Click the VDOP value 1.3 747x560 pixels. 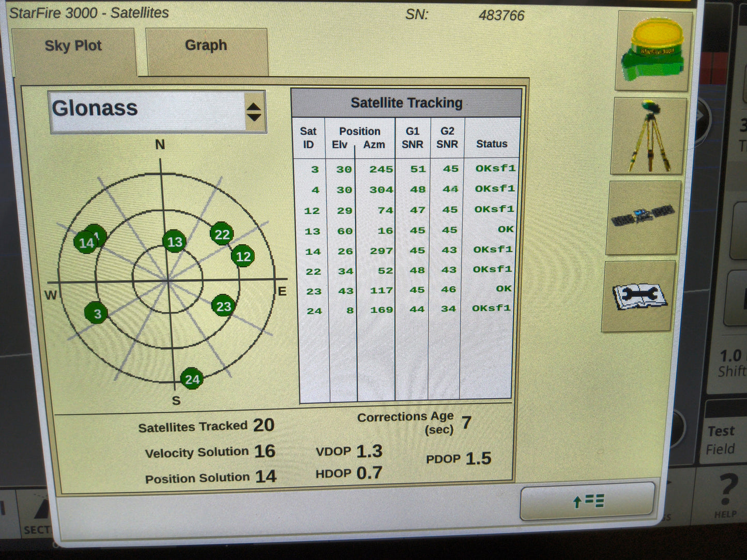(x=369, y=451)
